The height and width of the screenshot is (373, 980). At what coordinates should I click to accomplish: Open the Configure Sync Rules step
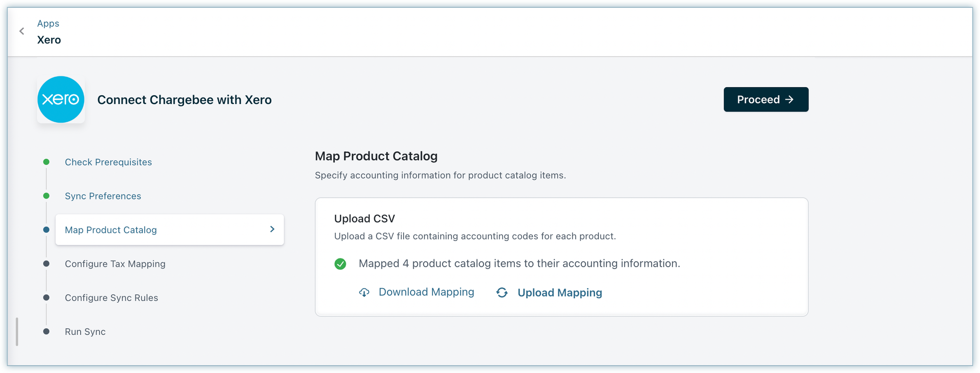[111, 298]
